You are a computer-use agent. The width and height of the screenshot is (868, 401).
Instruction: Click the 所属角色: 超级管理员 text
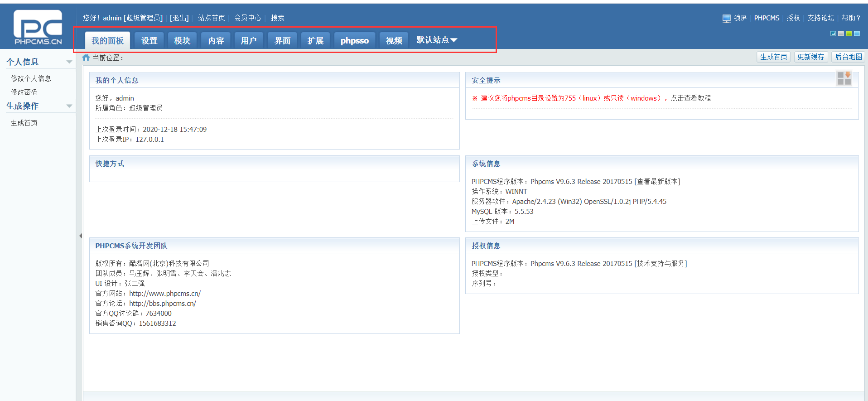tap(129, 108)
